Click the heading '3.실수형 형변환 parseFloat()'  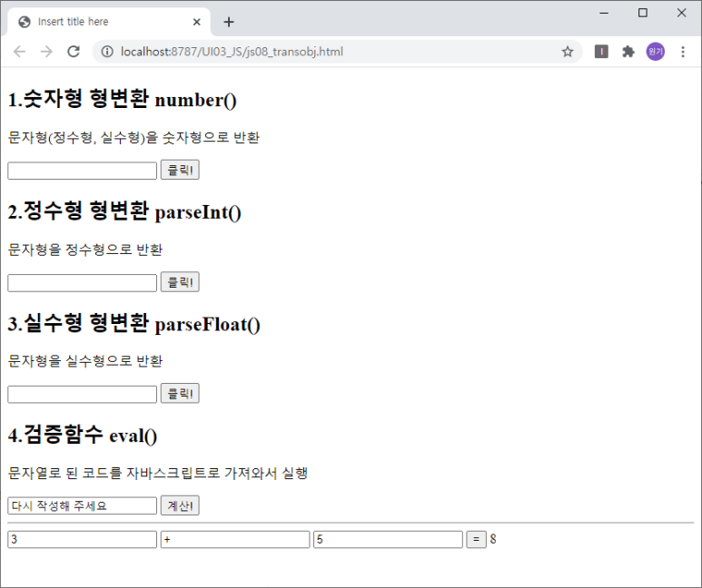[133, 323]
